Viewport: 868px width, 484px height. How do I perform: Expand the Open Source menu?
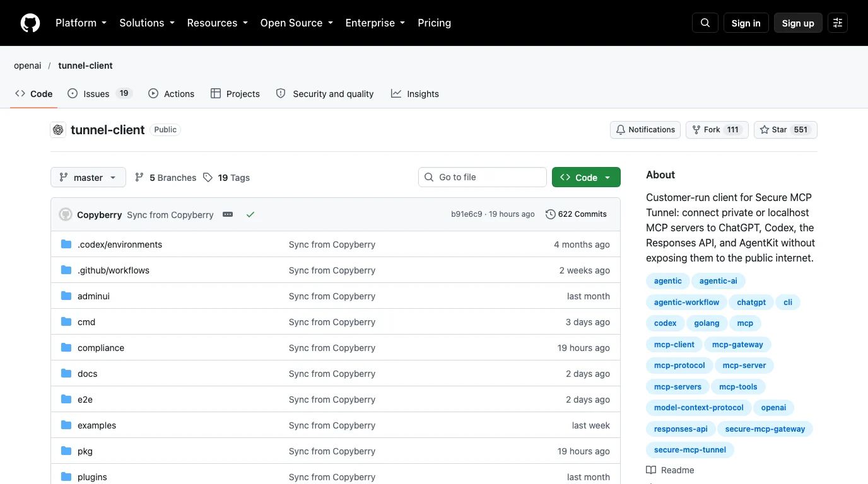click(x=296, y=23)
